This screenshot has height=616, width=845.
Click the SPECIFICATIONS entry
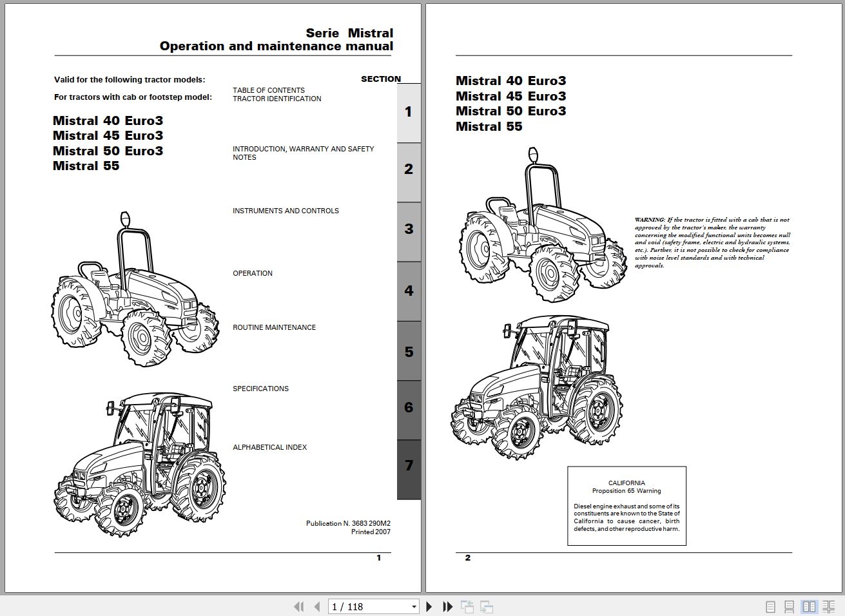click(x=260, y=389)
